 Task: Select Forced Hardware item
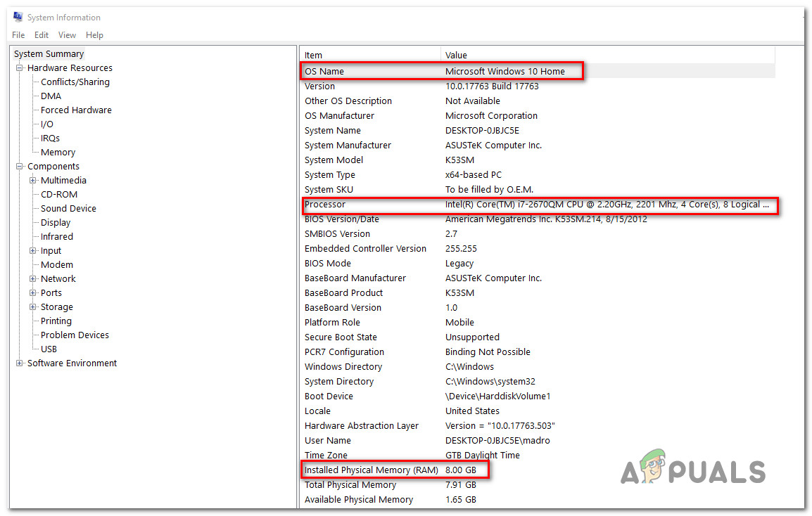[76, 110]
